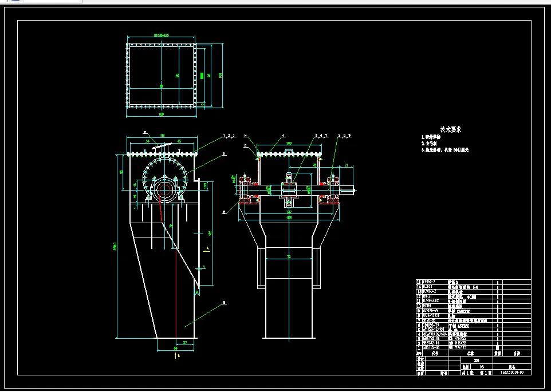Select the 13.5 dimension beside the bearing housing
Viewport: 551px width, 392px height.
pyautogui.click(x=206, y=185)
